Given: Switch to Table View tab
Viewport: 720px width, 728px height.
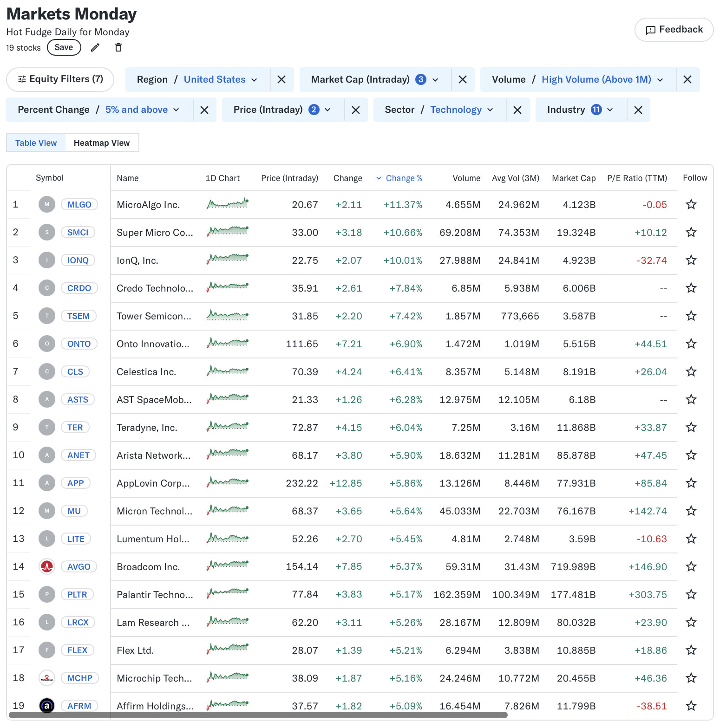Looking at the screenshot, I should tap(36, 143).
